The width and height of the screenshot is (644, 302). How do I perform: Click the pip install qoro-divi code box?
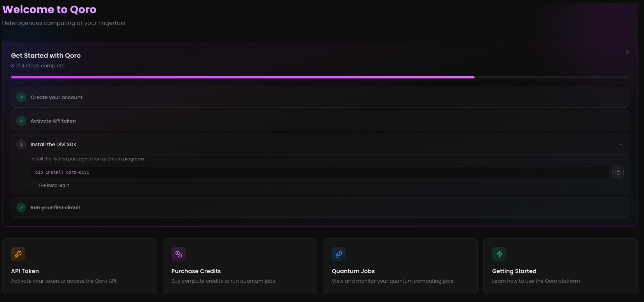coord(320,172)
